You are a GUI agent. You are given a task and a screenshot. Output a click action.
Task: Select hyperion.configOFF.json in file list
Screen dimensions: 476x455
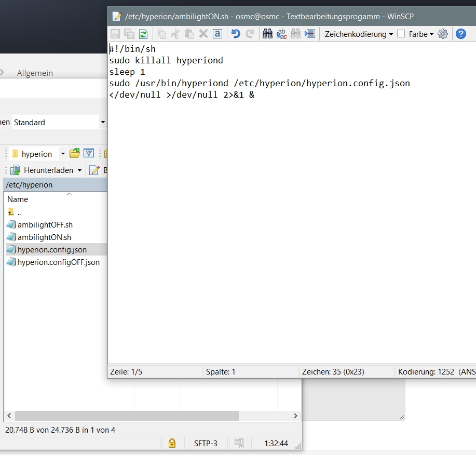point(58,262)
